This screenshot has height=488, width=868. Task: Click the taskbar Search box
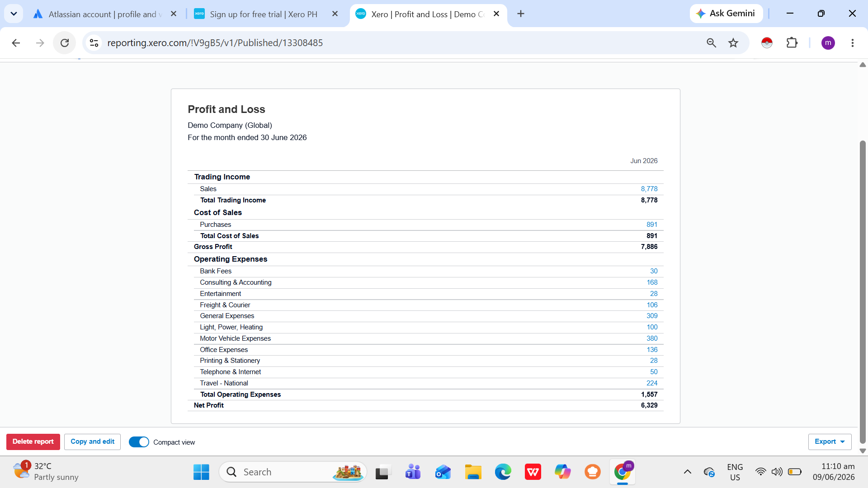(x=293, y=472)
